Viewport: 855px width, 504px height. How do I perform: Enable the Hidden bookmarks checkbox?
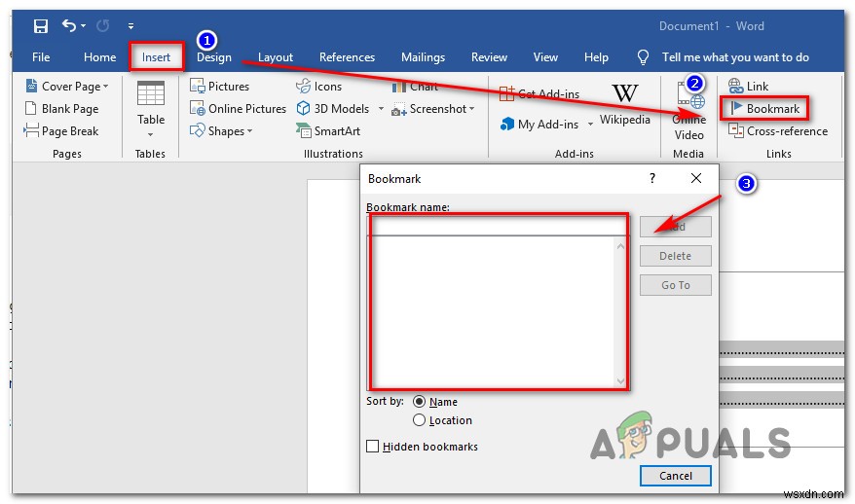coord(372,447)
